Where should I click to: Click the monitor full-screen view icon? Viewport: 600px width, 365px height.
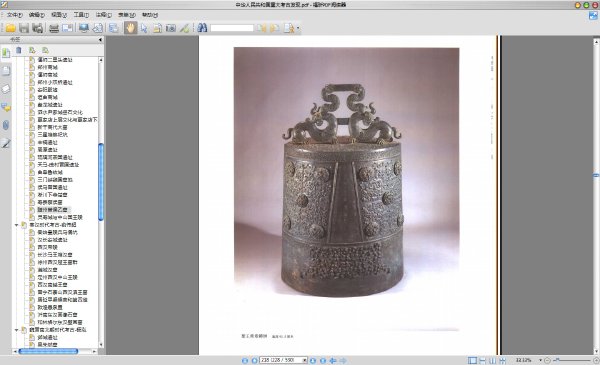click(x=84, y=28)
